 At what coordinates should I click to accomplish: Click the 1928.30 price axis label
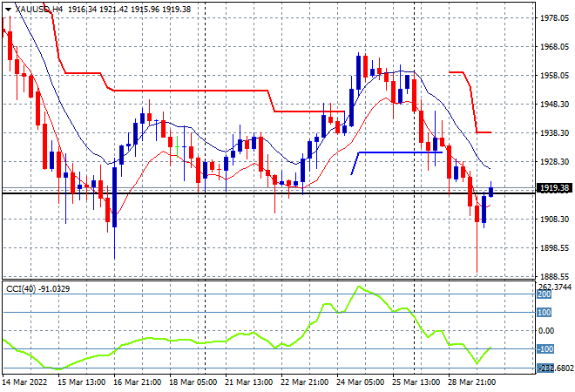coord(555,161)
